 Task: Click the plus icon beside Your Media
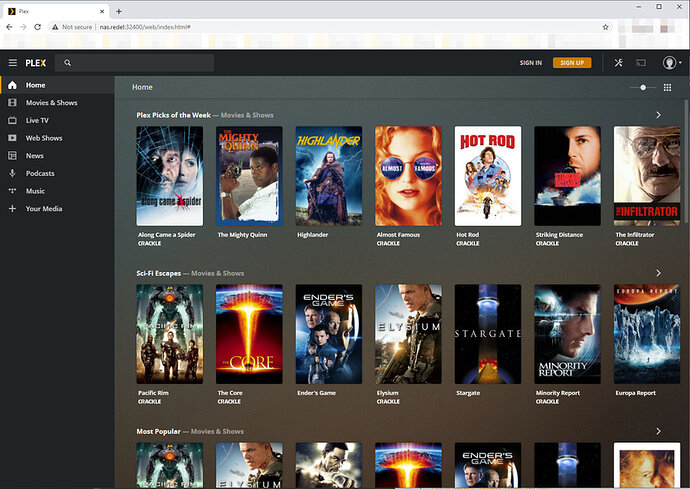coord(12,208)
